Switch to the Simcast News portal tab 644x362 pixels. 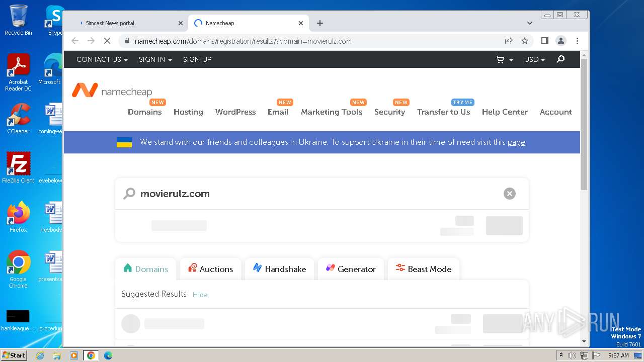pyautogui.click(x=126, y=23)
